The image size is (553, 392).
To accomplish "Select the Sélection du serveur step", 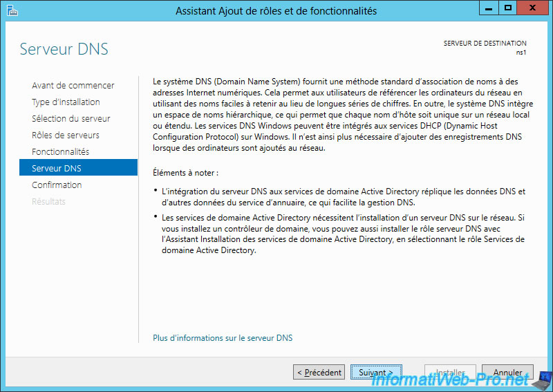I will 71,118.
